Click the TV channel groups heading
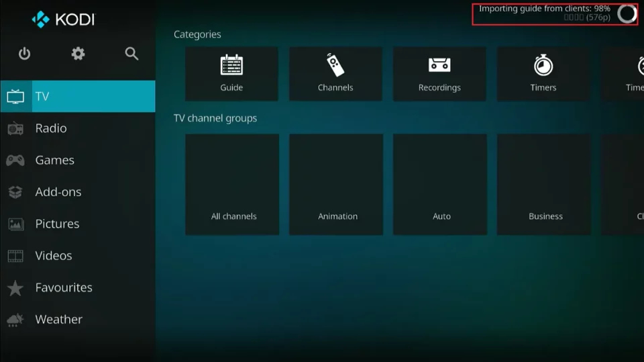The image size is (644, 362). (x=215, y=118)
